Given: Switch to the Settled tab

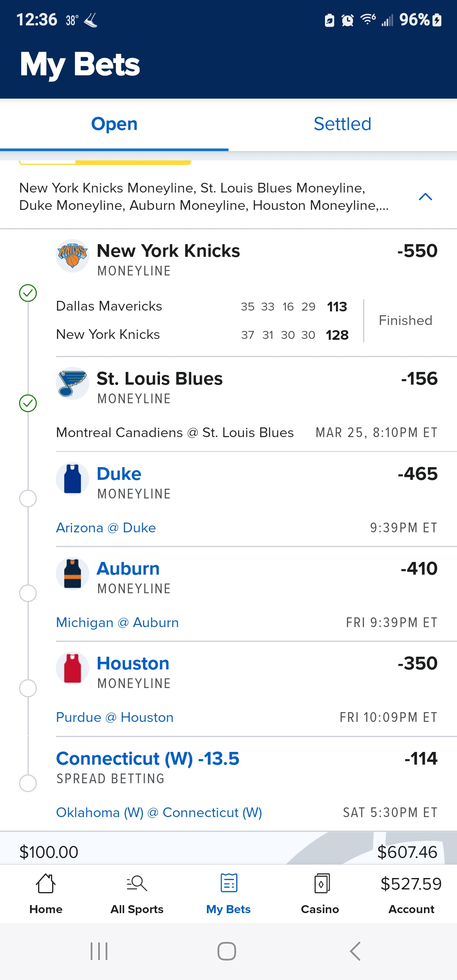Looking at the screenshot, I should (x=342, y=124).
